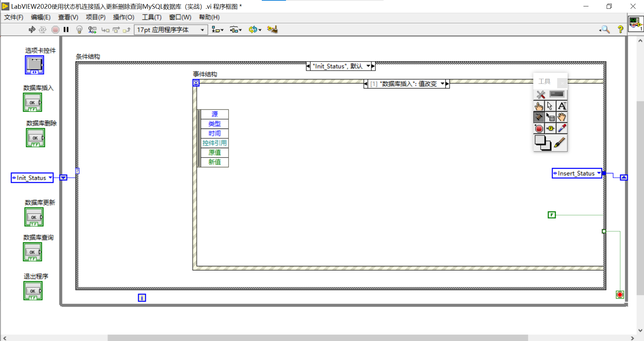
Task: Click the next-case arrow on the case structure
Action: pos(373,66)
